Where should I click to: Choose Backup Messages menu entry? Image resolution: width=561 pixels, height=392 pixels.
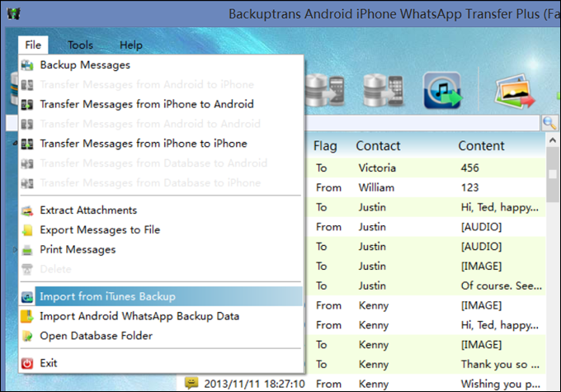161,65
